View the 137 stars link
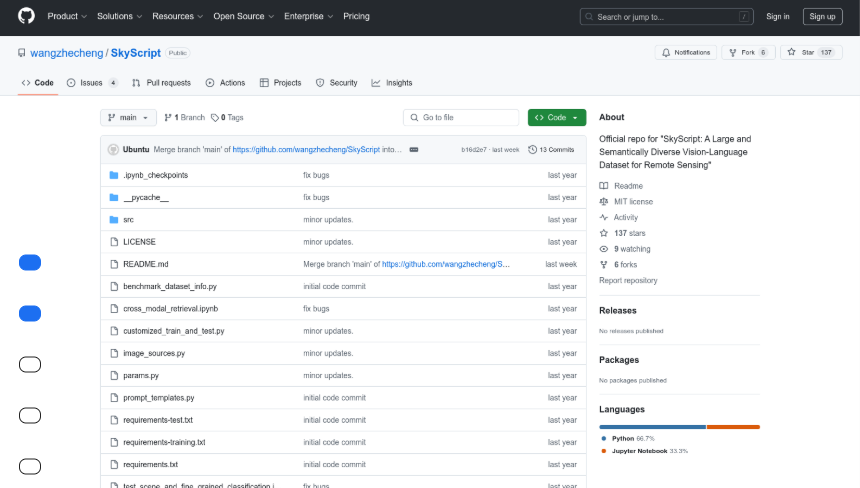The image size is (860, 488). (623, 233)
